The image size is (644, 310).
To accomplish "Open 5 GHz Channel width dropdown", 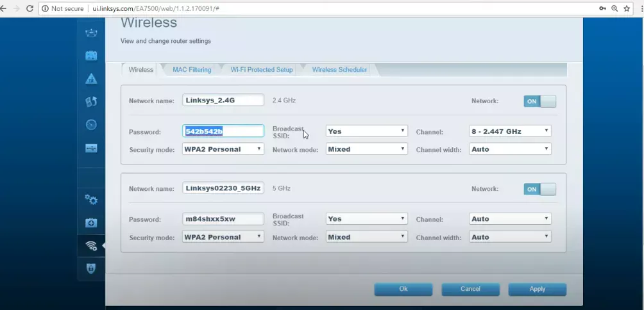I will 510,237.
